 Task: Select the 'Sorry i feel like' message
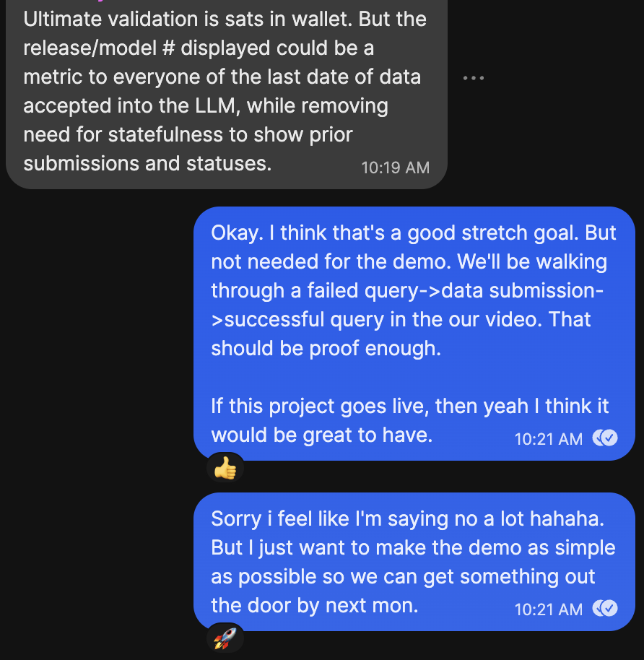tap(414, 562)
